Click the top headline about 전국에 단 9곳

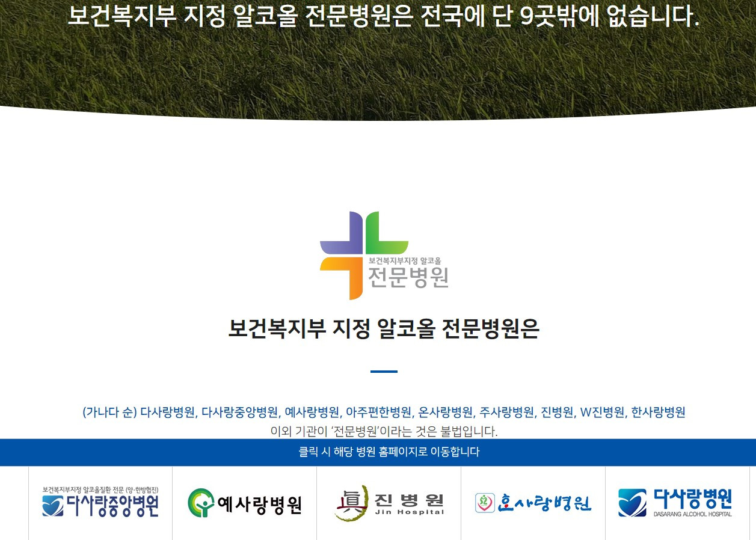pos(384,16)
